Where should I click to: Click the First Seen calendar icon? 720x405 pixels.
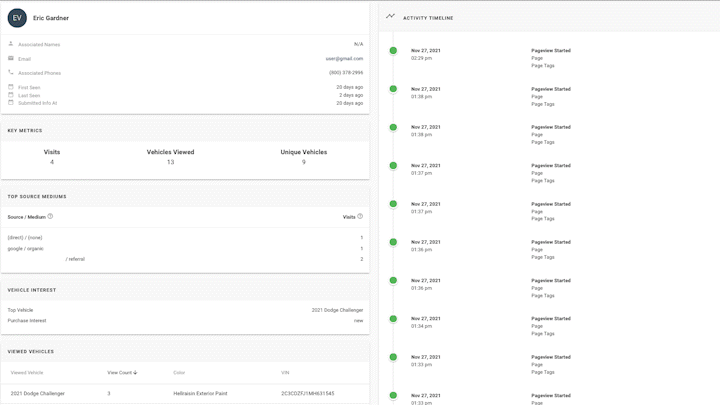tap(11, 87)
